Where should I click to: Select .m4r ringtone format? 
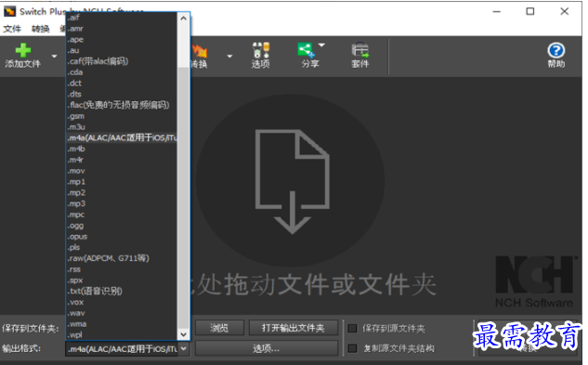122,160
